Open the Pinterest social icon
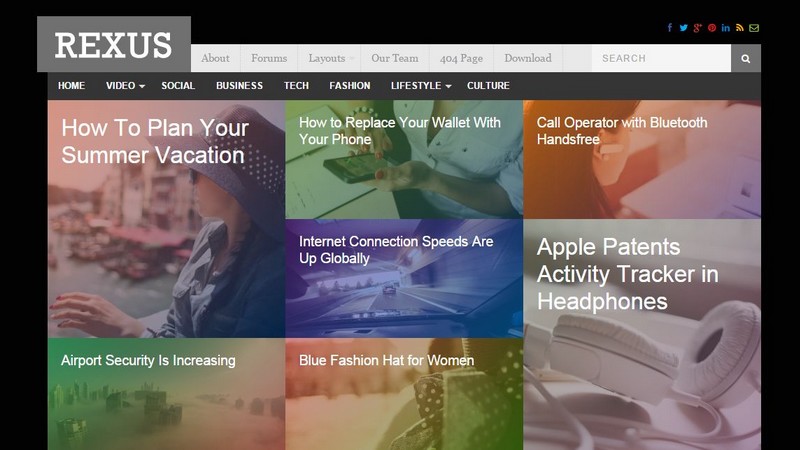 (712, 28)
